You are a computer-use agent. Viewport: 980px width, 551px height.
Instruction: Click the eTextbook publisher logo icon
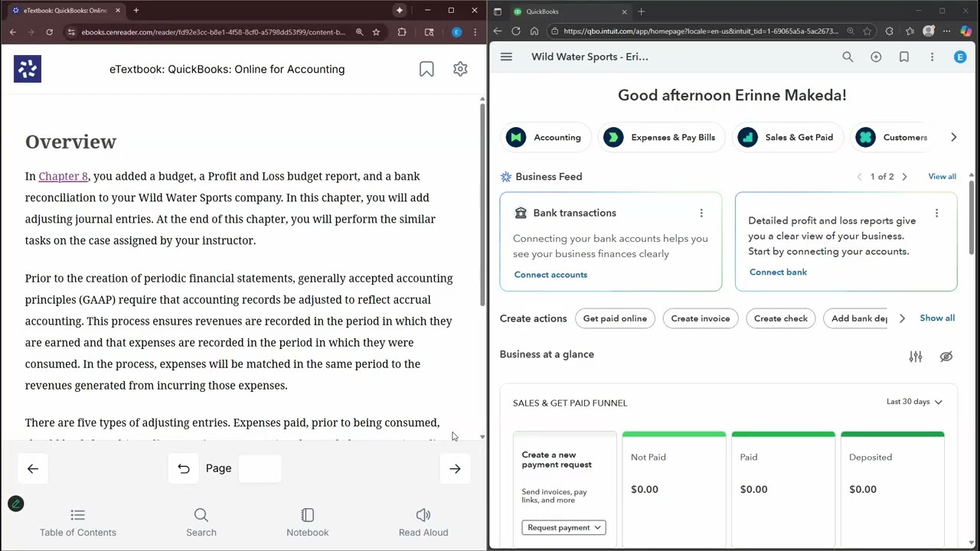pos(28,69)
